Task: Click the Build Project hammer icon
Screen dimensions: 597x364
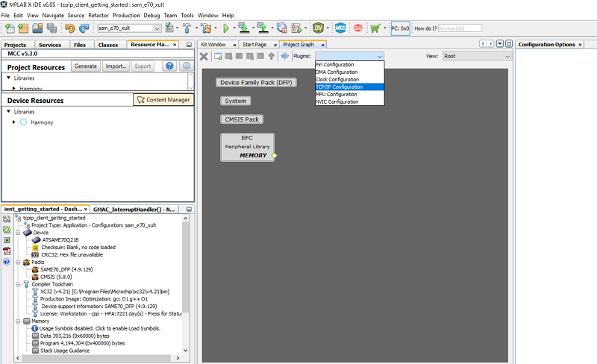Action: click(187, 28)
